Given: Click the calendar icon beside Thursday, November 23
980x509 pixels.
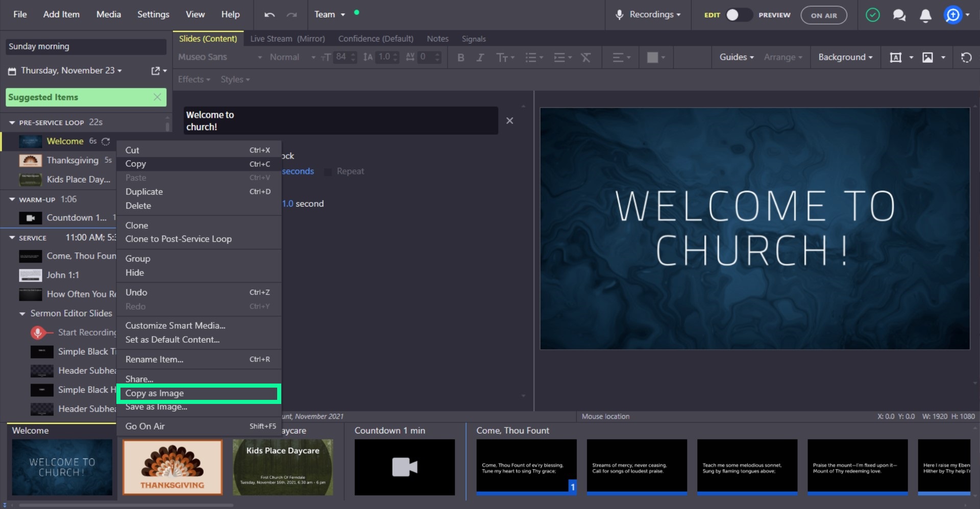Looking at the screenshot, I should [x=12, y=71].
